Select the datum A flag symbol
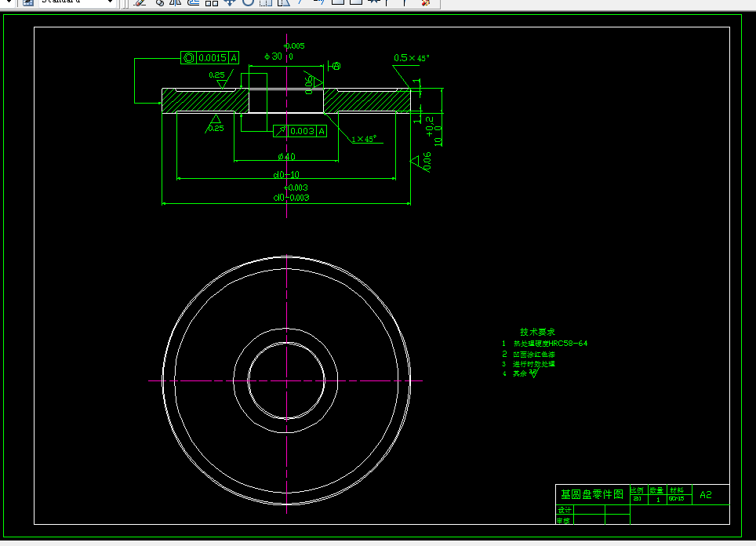Image resolution: width=756 pixels, height=546 pixels. pyautogui.click(x=334, y=66)
